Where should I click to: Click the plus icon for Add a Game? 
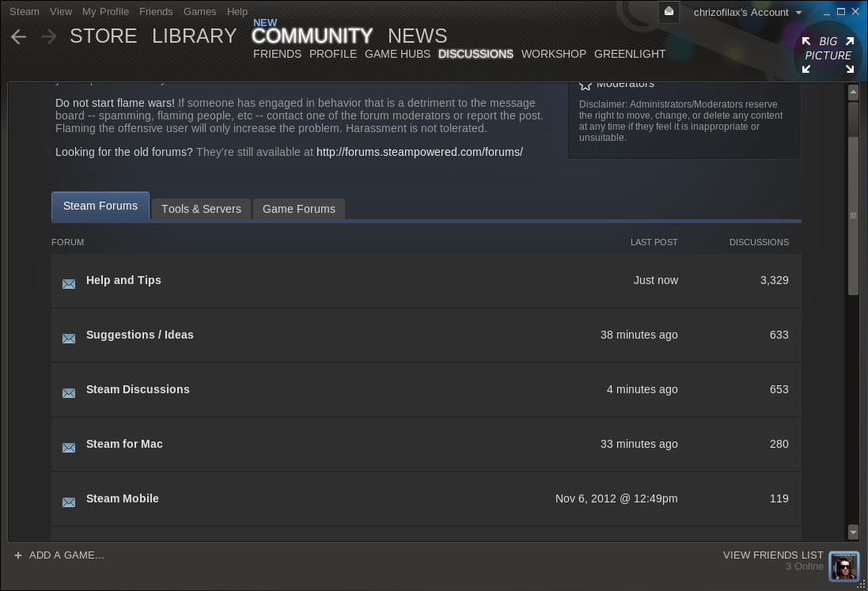tap(18, 555)
